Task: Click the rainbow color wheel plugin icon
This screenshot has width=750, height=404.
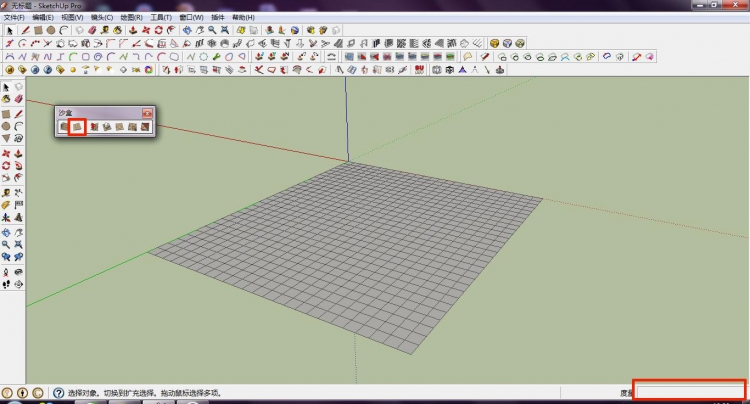Action: (149, 70)
